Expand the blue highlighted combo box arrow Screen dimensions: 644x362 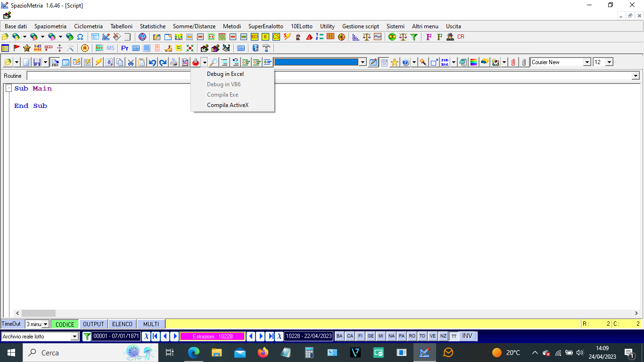click(x=363, y=62)
